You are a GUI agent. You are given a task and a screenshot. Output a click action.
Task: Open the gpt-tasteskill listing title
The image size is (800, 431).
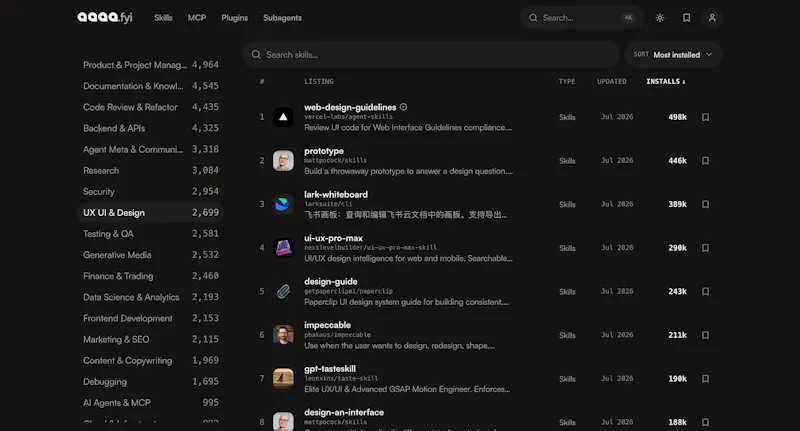coord(330,369)
